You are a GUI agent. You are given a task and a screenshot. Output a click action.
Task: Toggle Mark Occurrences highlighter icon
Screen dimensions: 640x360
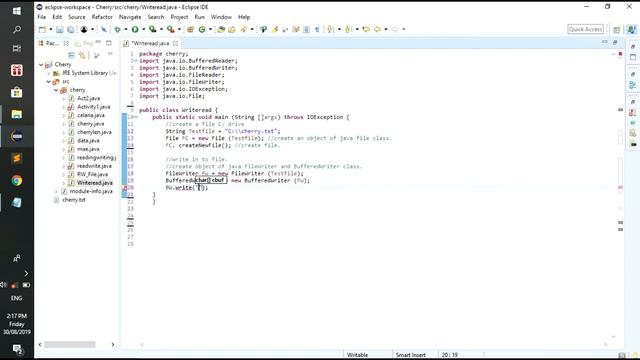(275, 29)
